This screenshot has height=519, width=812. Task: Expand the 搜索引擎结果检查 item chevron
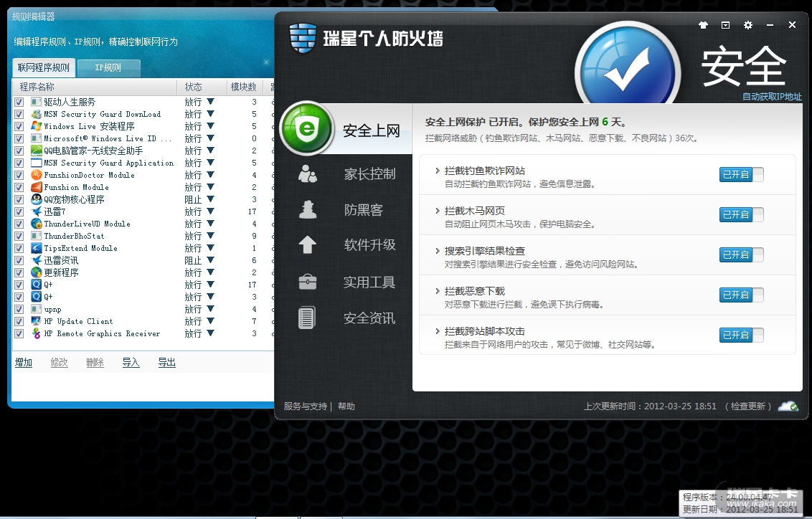pos(437,250)
